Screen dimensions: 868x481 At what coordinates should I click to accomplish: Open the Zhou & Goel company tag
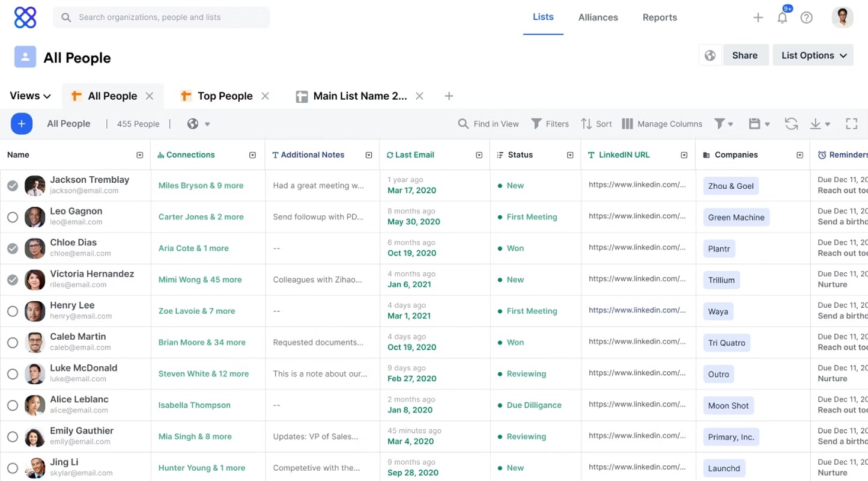click(731, 186)
